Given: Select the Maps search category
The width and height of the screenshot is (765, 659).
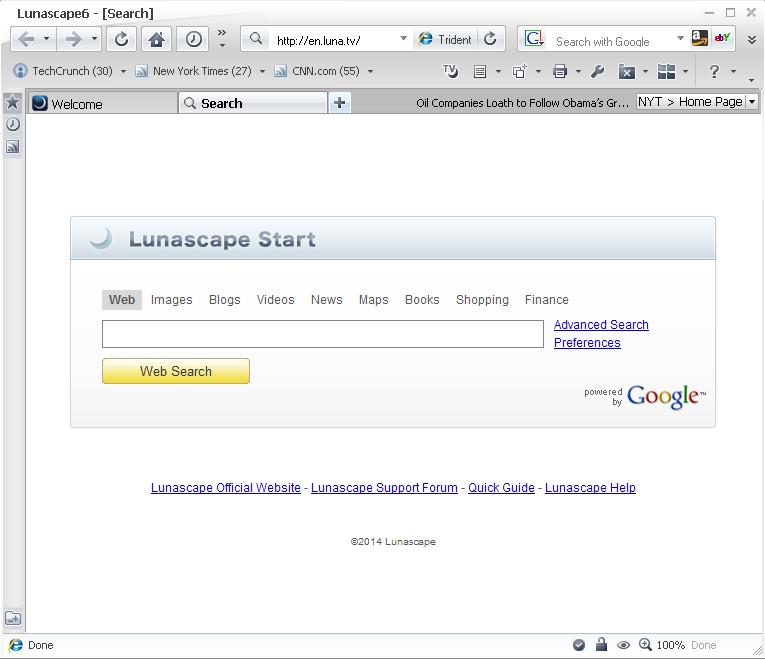Looking at the screenshot, I should pyautogui.click(x=373, y=300).
